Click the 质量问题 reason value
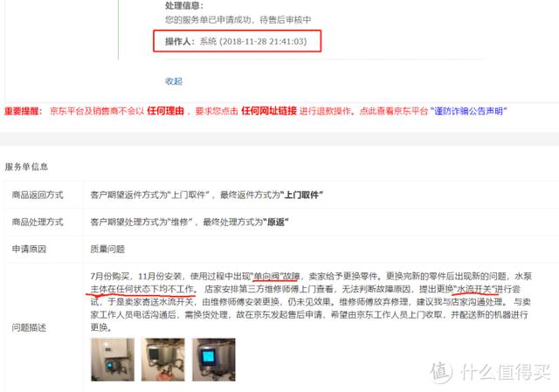This screenshot has width=559, height=392. [x=107, y=249]
